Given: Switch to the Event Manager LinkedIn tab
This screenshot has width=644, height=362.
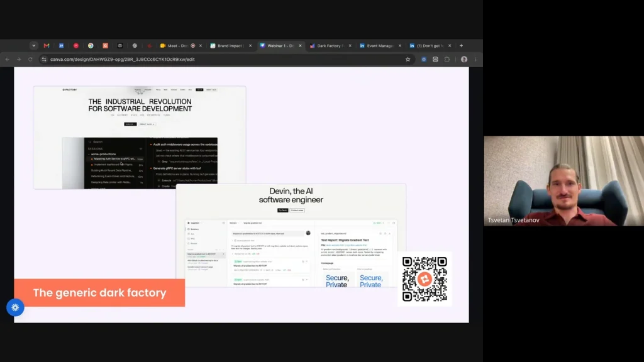Looking at the screenshot, I should pos(379,45).
